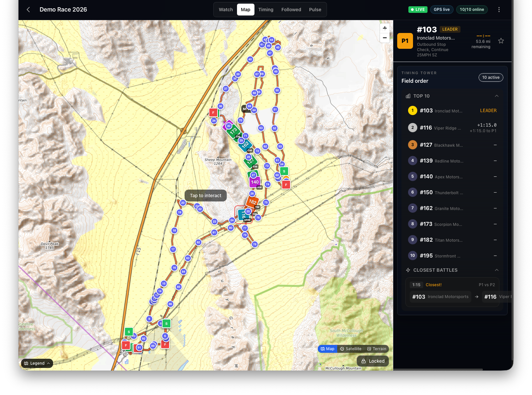The width and height of the screenshot is (532, 395).
Task: Select the teal 116 vehicle marker
Action: (244, 215)
